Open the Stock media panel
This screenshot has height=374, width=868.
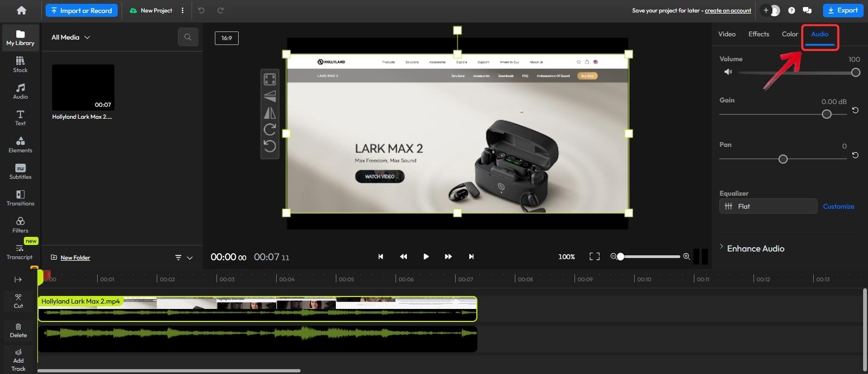pyautogui.click(x=21, y=65)
